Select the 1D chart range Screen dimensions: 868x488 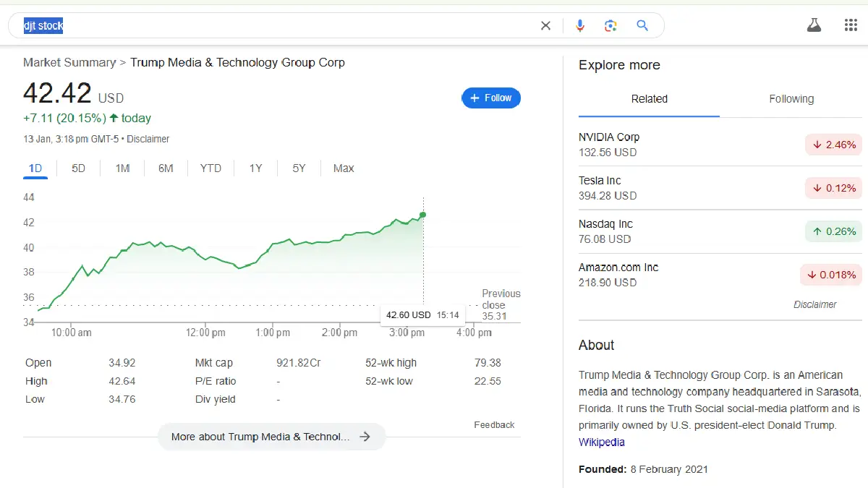(x=35, y=168)
